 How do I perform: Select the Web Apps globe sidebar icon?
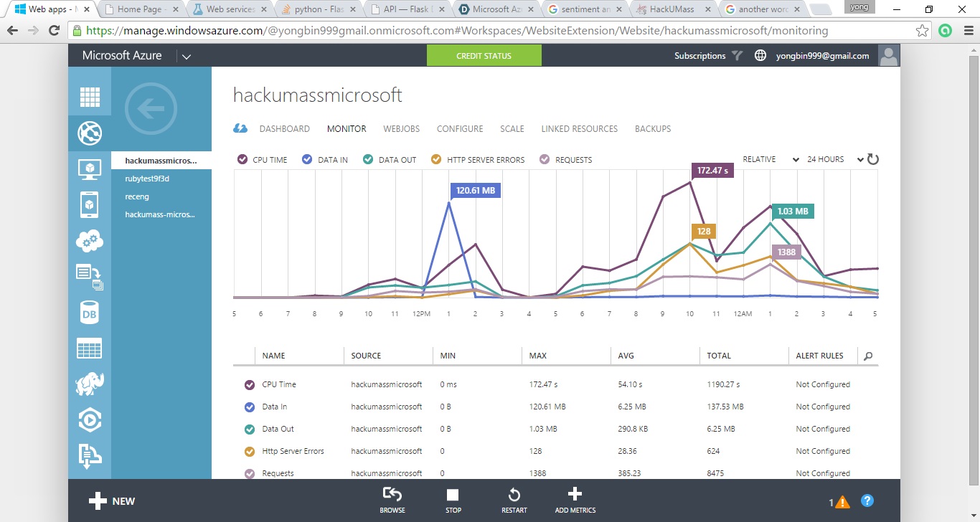90,133
